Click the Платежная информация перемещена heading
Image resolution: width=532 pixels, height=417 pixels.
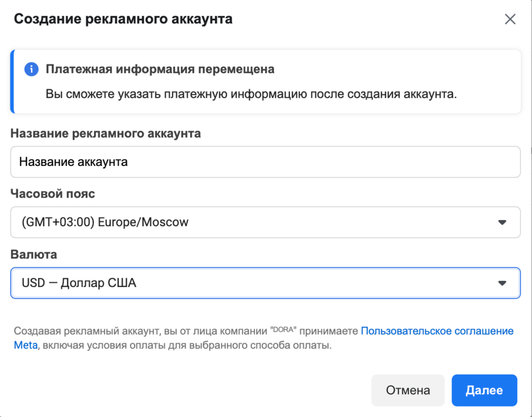coord(160,69)
